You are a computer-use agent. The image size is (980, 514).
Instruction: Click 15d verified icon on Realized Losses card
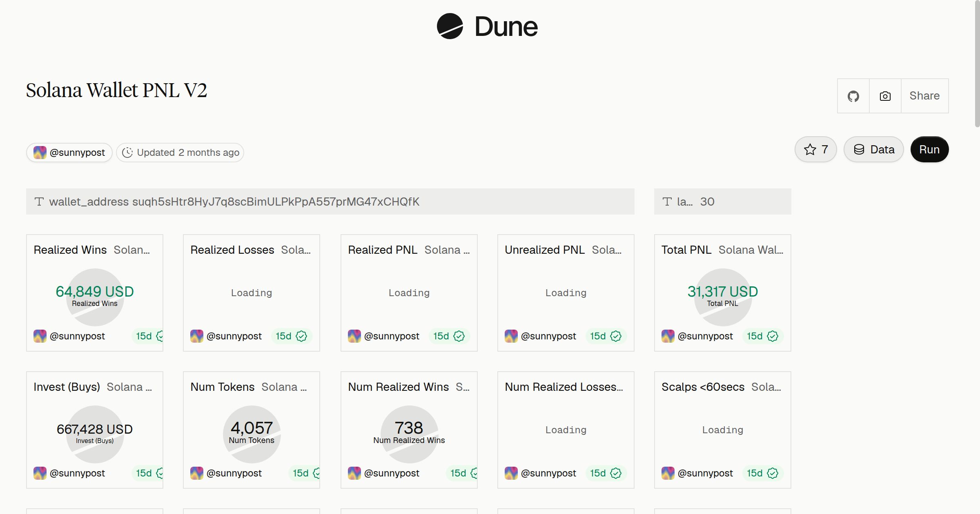[x=301, y=336]
